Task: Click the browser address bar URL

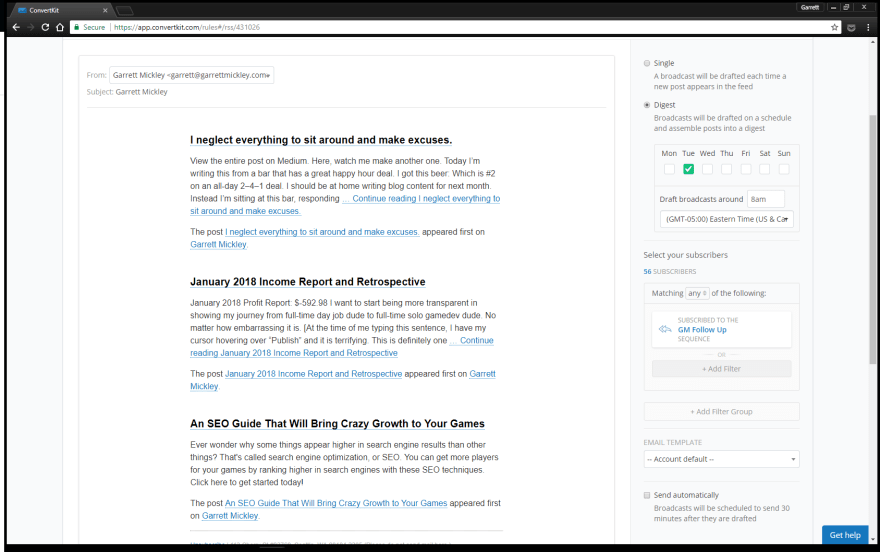Action: 186,27
